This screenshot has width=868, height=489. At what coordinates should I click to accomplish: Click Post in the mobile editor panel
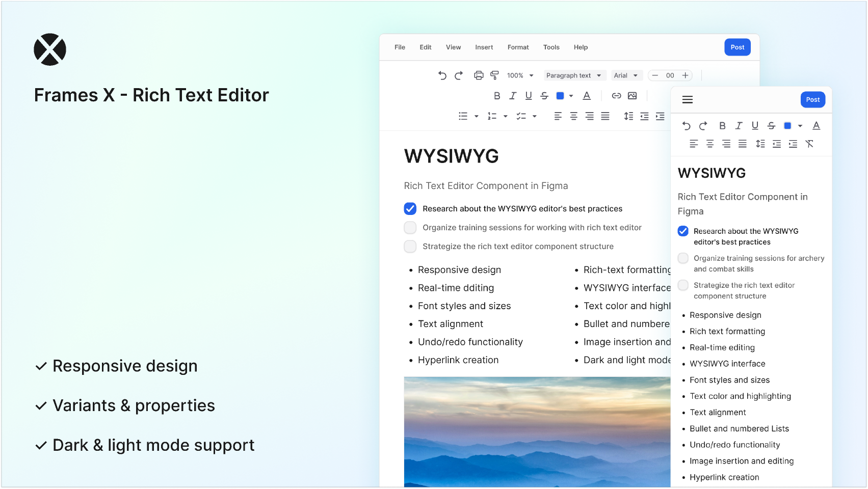coord(812,99)
